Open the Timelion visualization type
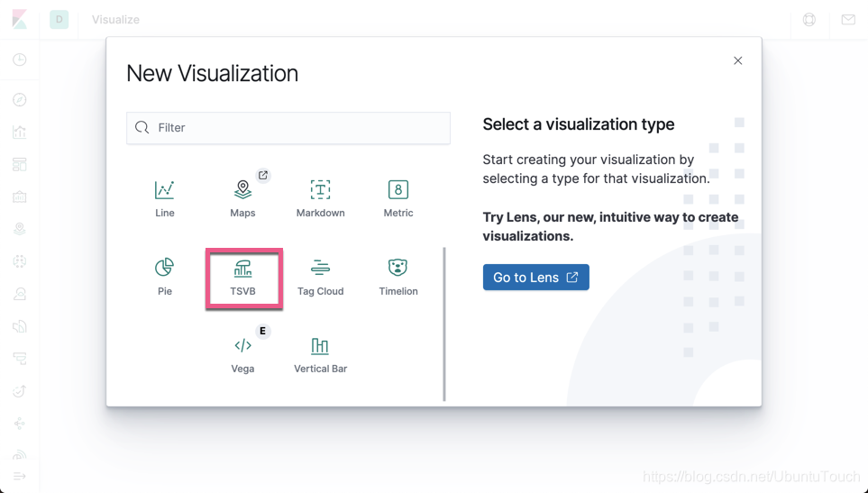Image resolution: width=868 pixels, height=493 pixels. click(x=398, y=277)
